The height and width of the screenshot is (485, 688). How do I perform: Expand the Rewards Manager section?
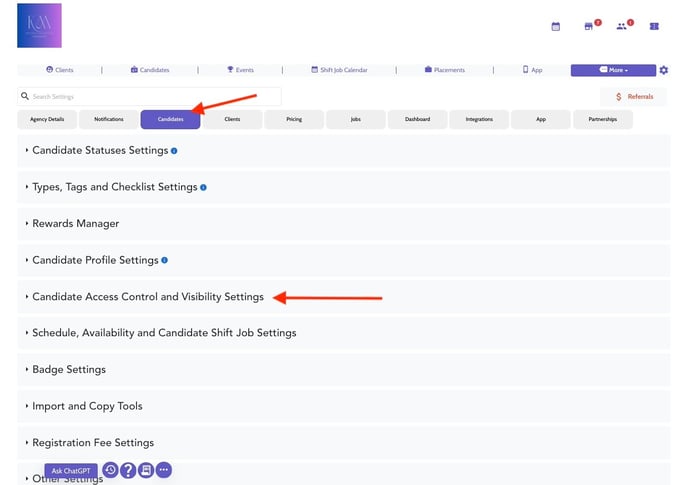pos(344,224)
